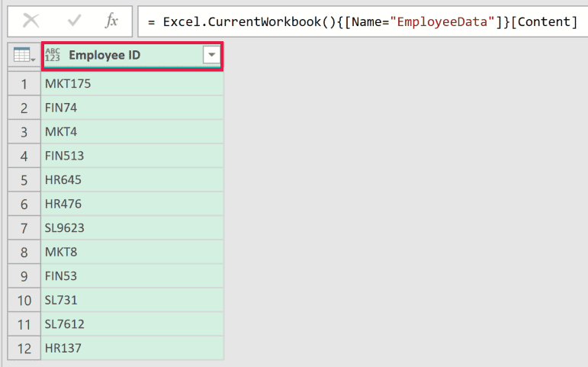
Task: Select cell SL731
Action: pyautogui.click(x=133, y=300)
